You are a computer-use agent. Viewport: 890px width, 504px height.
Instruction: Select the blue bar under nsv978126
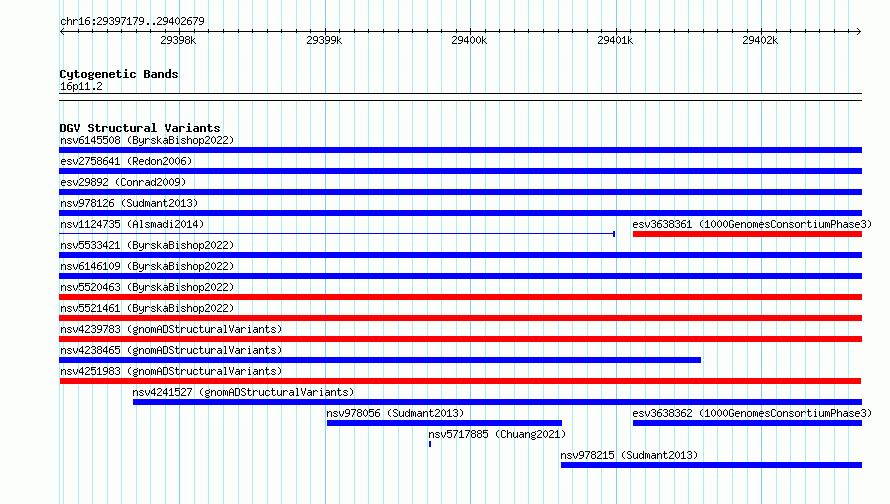tap(460, 213)
